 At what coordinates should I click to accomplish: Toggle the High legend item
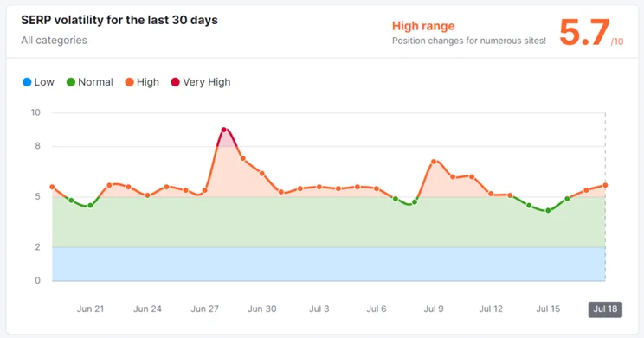tap(142, 82)
